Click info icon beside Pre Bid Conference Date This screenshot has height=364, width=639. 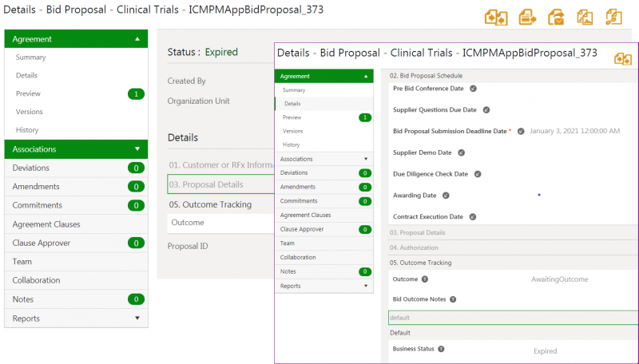pyautogui.click(x=473, y=89)
